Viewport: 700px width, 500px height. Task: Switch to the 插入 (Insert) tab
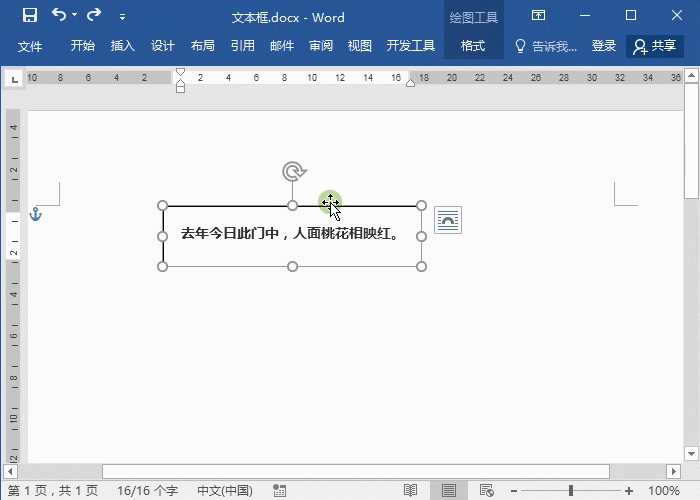coord(122,46)
